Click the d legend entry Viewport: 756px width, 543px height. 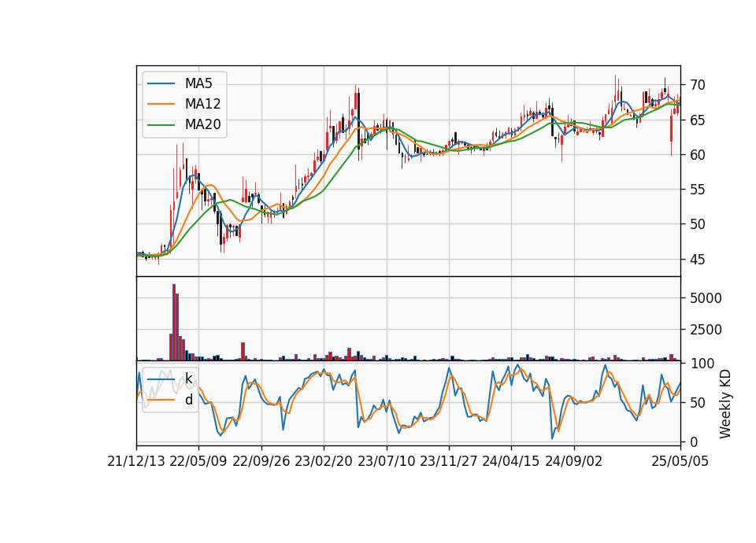tap(188, 400)
